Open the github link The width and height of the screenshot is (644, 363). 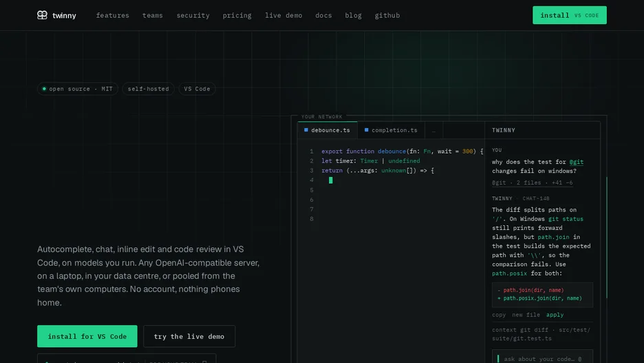click(x=387, y=15)
